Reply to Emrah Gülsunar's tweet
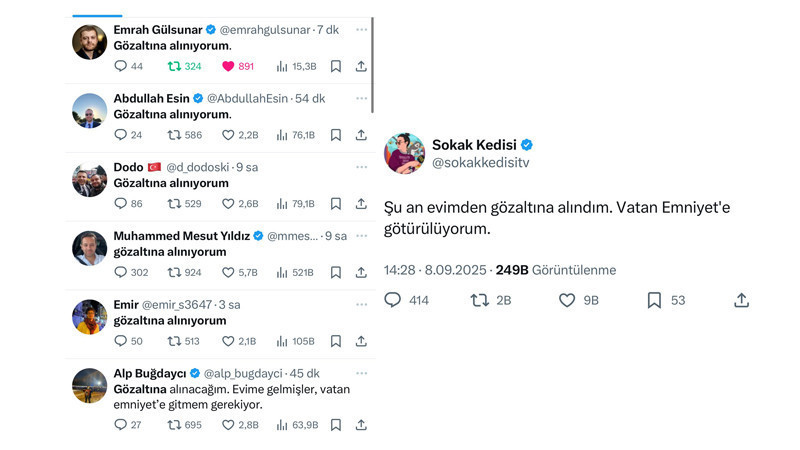This screenshot has width=800, height=450. [121, 66]
